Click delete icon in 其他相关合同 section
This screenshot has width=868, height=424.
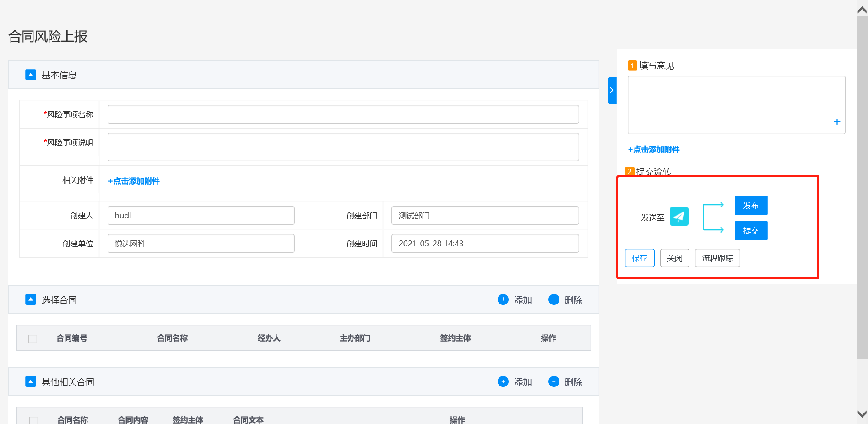tap(553, 381)
